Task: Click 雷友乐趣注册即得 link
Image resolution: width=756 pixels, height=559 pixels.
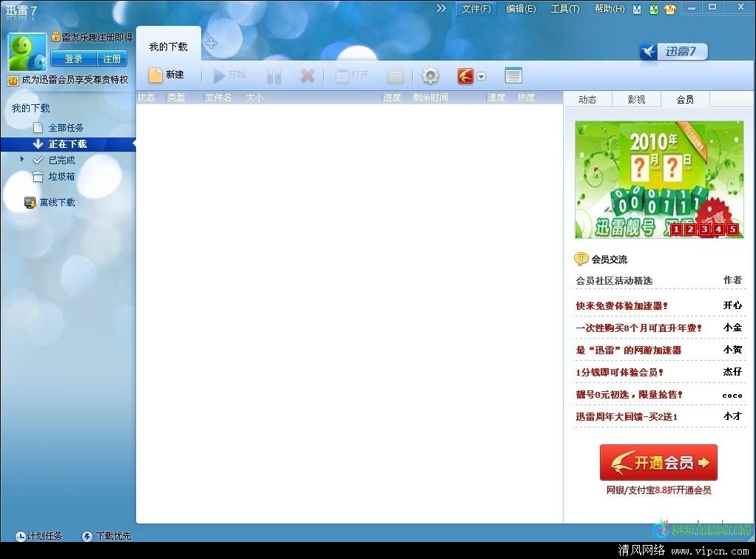Action: [x=97, y=37]
